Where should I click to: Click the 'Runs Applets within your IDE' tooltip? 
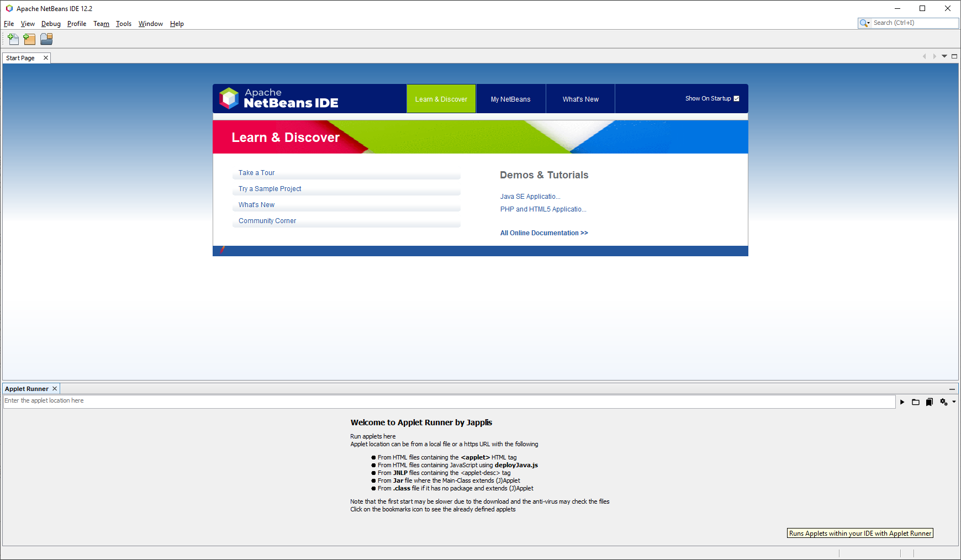click(860, 533)
